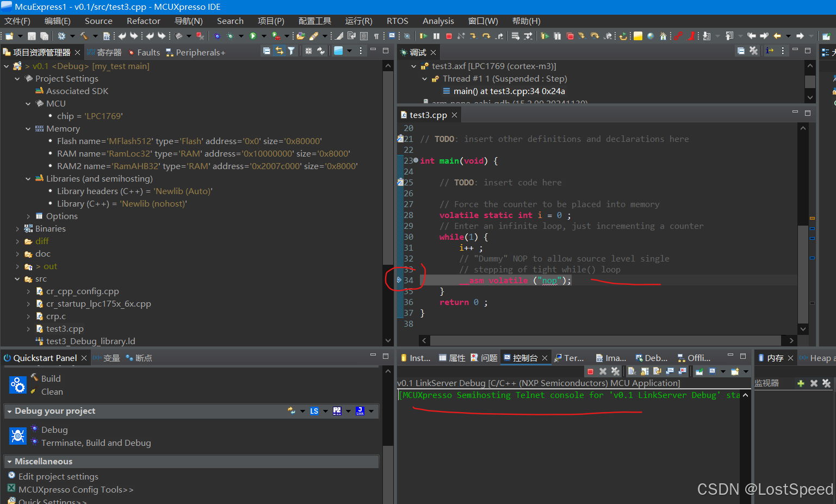The height and width of the screenshot is (504, 836).
Task: Toggle instruction stepping mode icon in Debug view
Action: click(x=770, y=51)
